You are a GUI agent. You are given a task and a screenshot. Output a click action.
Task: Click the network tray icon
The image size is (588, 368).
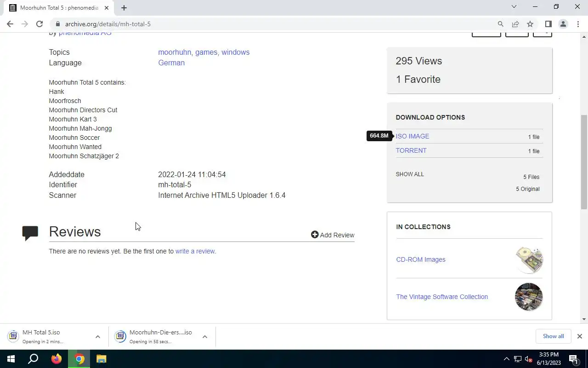point(518,359)
